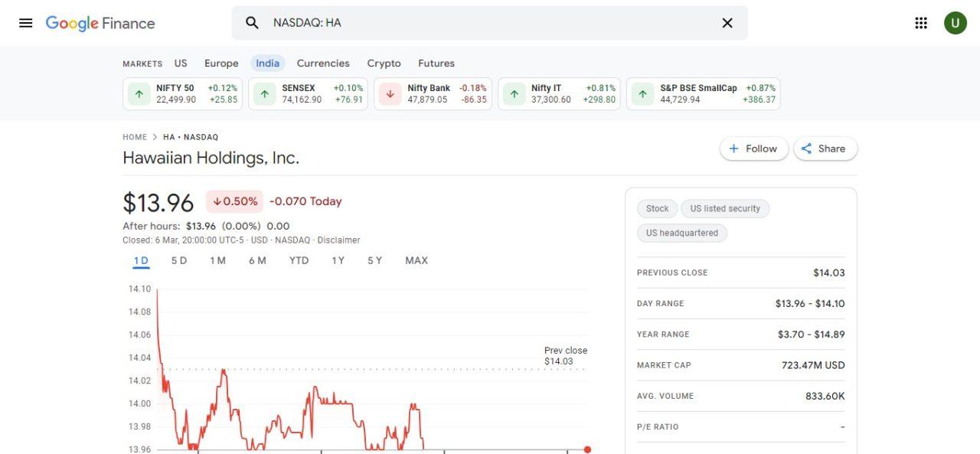Click the PREVIOUS CLOSE label
This screenshot has height=454, width=980.
(x=672, y=273)
